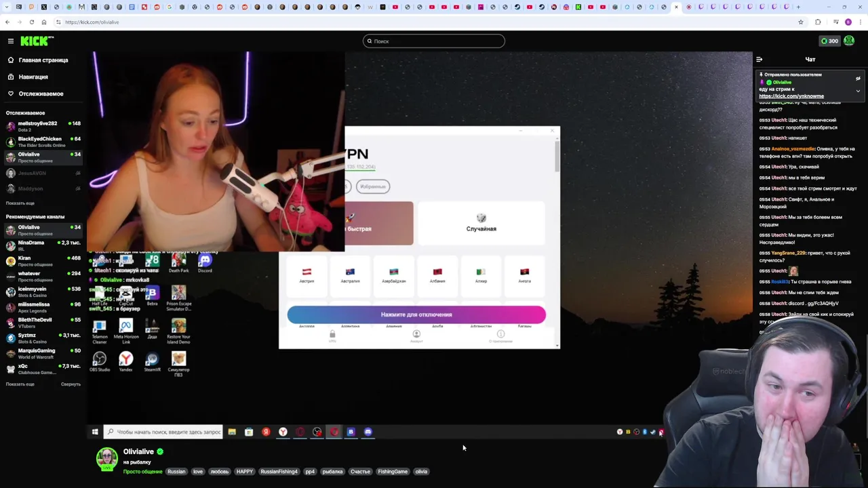The image size is (868, 488).
Task: Choose Австрия country in VPN list
Action: click(x=307, y=274)
